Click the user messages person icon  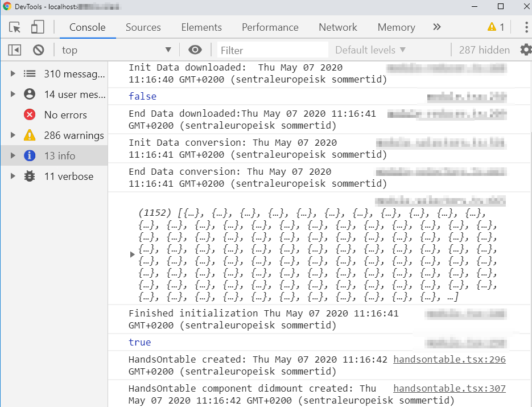(x=30, y=94)
